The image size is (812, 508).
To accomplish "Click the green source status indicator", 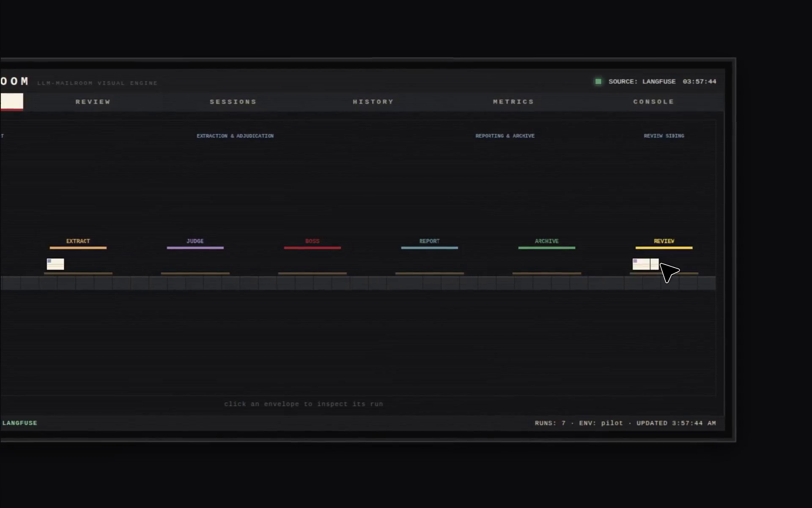I will [598, 81].
